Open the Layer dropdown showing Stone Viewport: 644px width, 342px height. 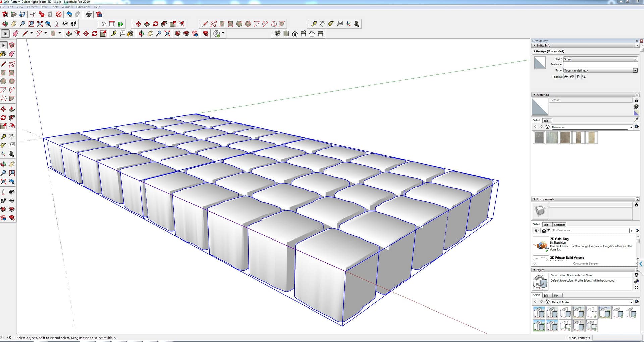(x=600, y=59)
